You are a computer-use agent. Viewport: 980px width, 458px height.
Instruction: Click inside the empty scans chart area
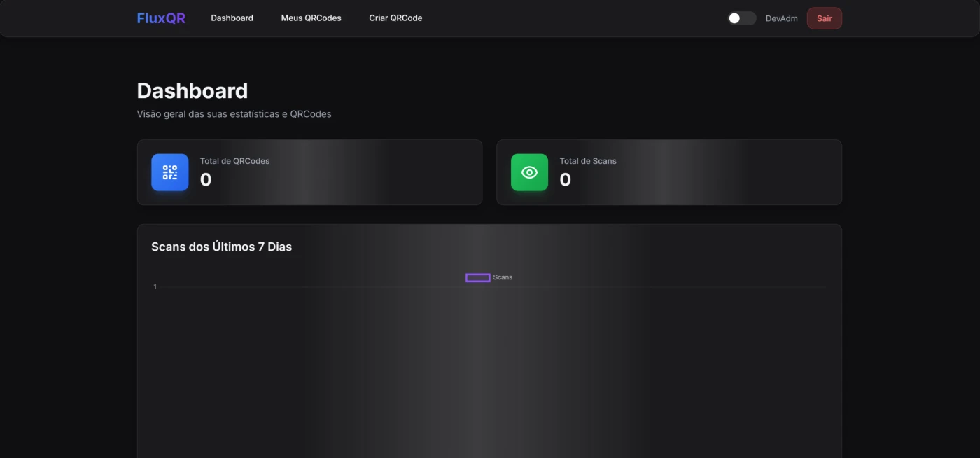coord(490,371)
